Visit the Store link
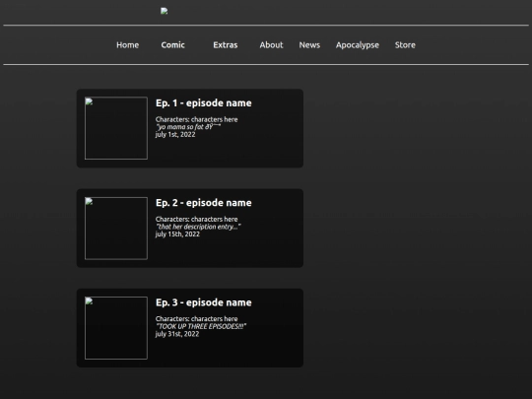The image size is (532, 399). [405, 44]
